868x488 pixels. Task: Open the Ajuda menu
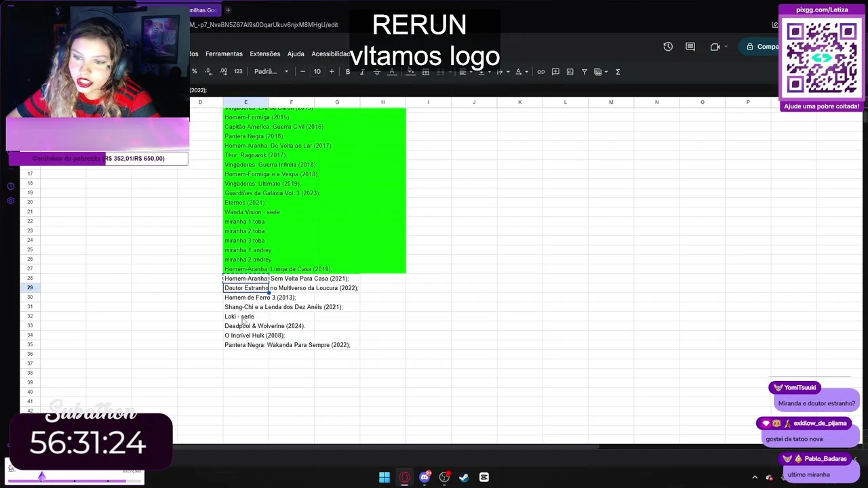point(296,54)
